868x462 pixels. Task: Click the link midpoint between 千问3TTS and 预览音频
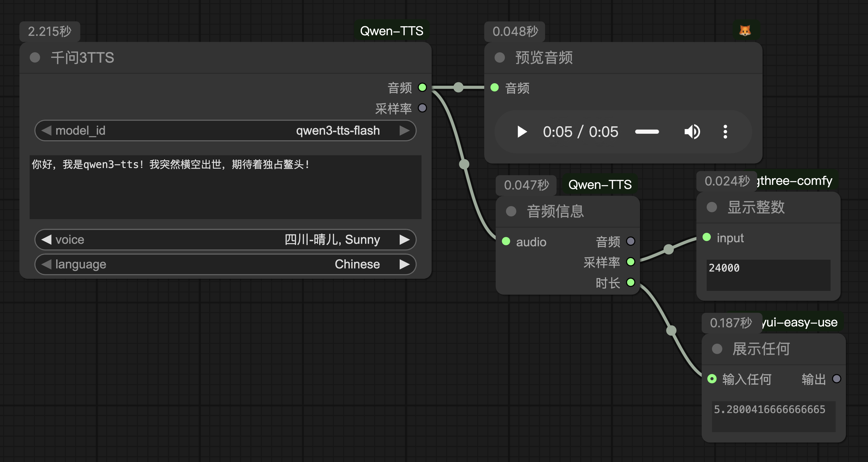coord(458,88)
